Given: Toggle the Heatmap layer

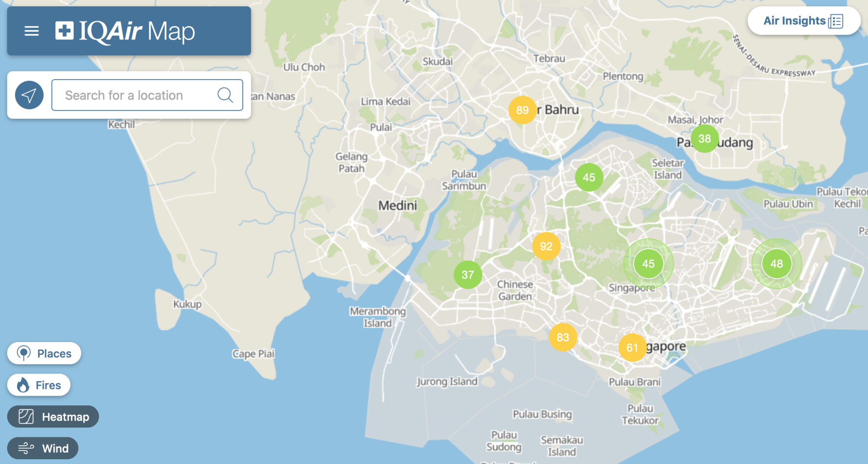Looking at the screenshot, I should (53, 417).
